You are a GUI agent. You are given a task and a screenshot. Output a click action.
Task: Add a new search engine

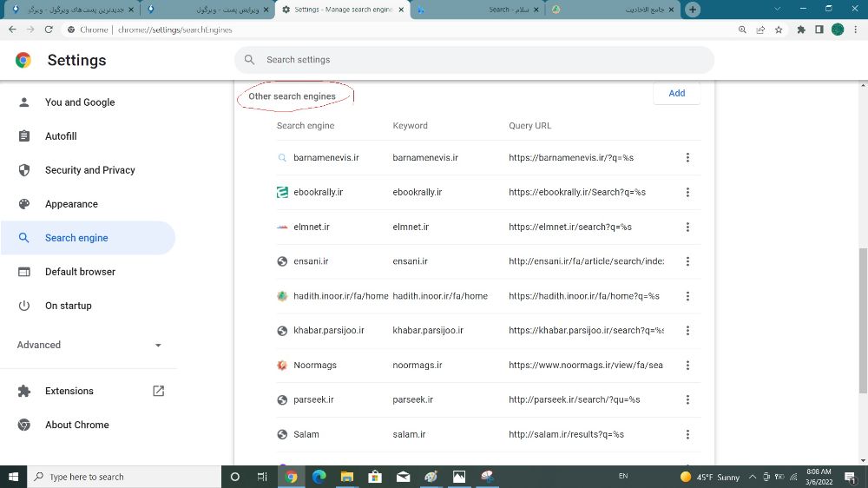676,93
